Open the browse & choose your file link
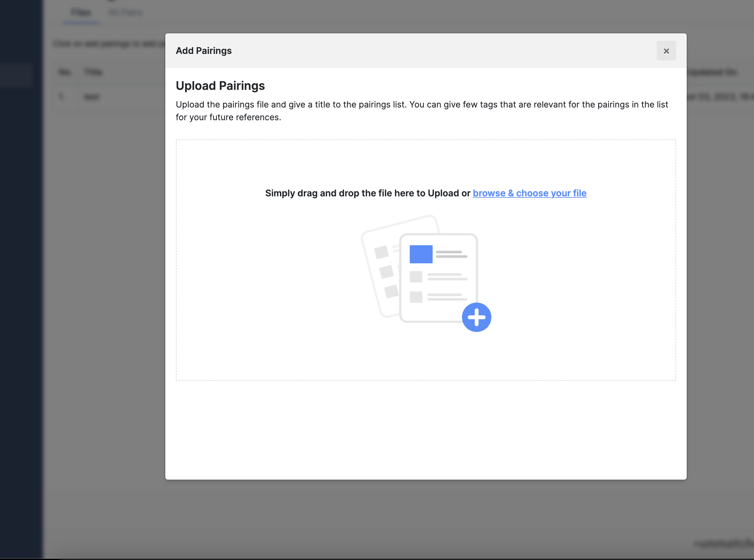The height and width of the screenshot is (560, 754). (529, 193)
